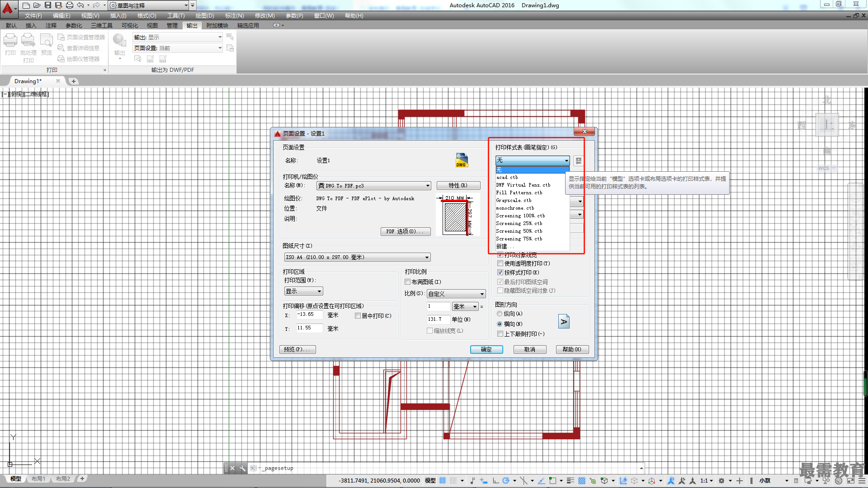Toggle transparency display in the status bar
The width and height of the screenshot is (868, 488).
coord(582,481)
